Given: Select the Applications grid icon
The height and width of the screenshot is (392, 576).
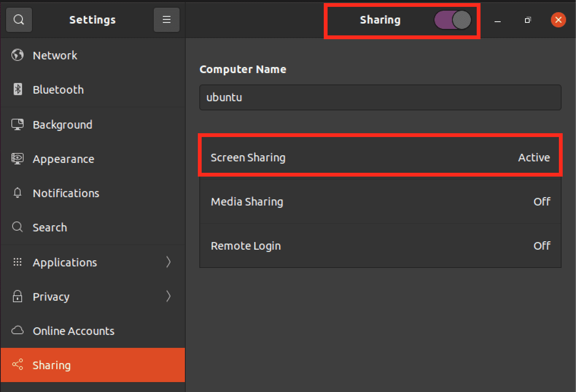Looking at the screenshot, I should (17, 262).
